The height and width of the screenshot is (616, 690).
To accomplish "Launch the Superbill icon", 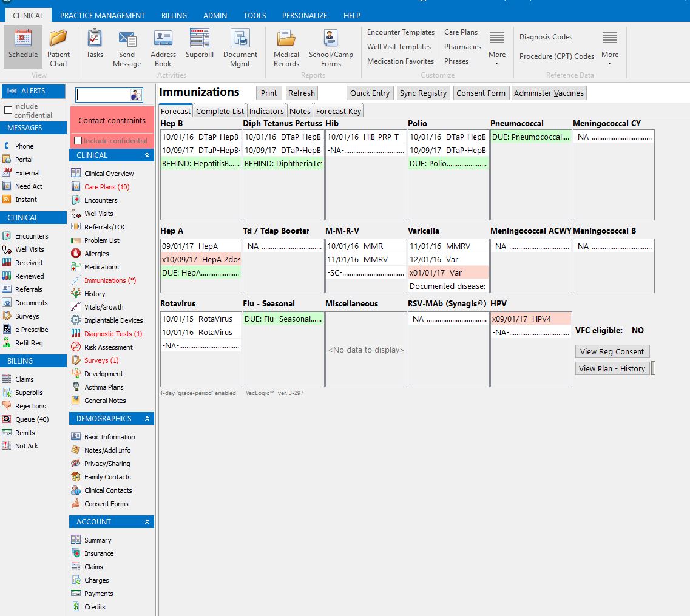I will click(200, 39).
